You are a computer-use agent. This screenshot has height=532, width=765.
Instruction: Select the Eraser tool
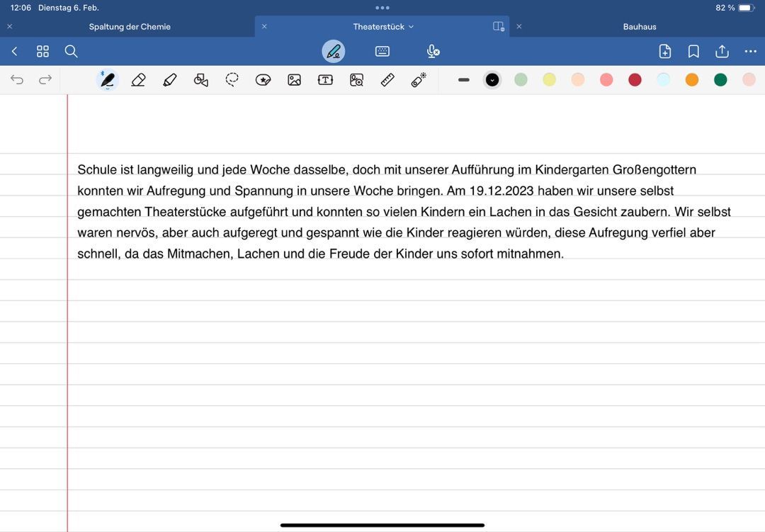point(139,80)
